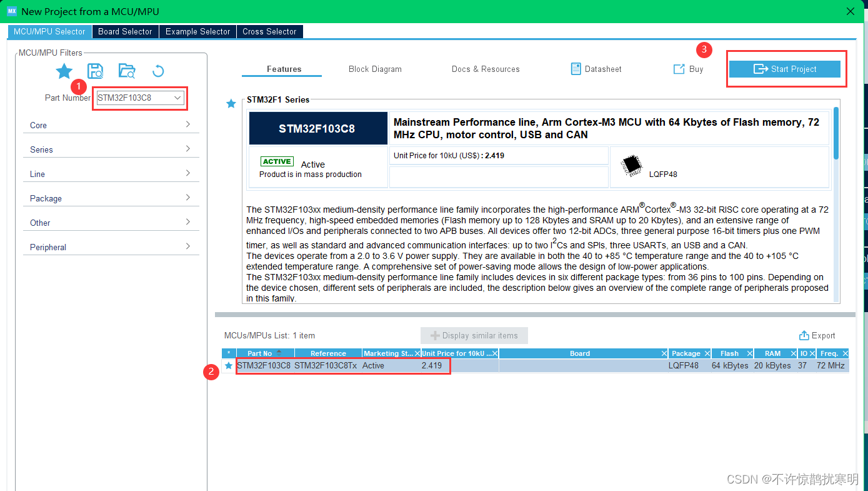Remove the Board column via its X
Viewport: 868px width, 491px height.
(664, 353)
